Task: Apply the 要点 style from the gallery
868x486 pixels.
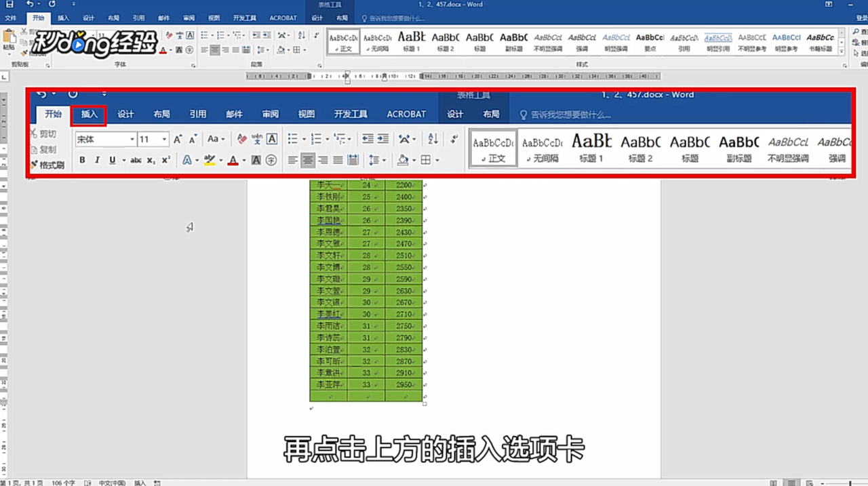Action: [x=650, y=42]
